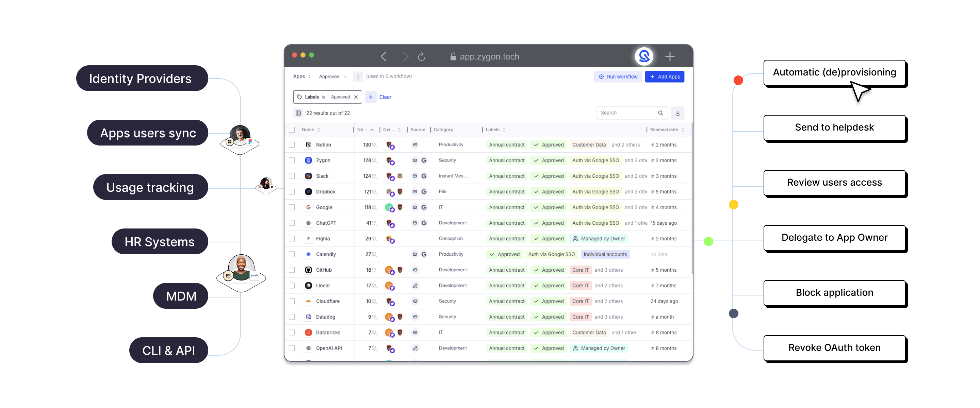This screenshot has width=980, height=408.
Task: Add a new filter with the plus button
Action: point(371,97)
